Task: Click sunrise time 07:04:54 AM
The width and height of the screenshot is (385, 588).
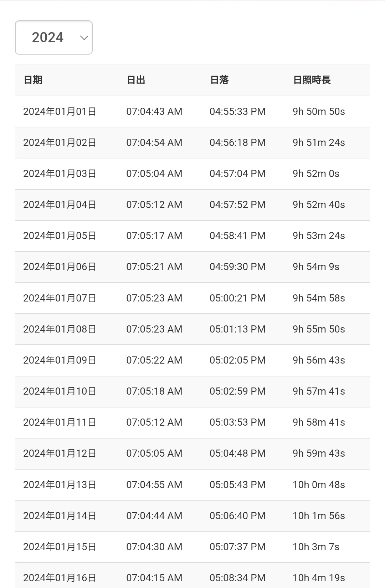Action: (x=154, y=143)
